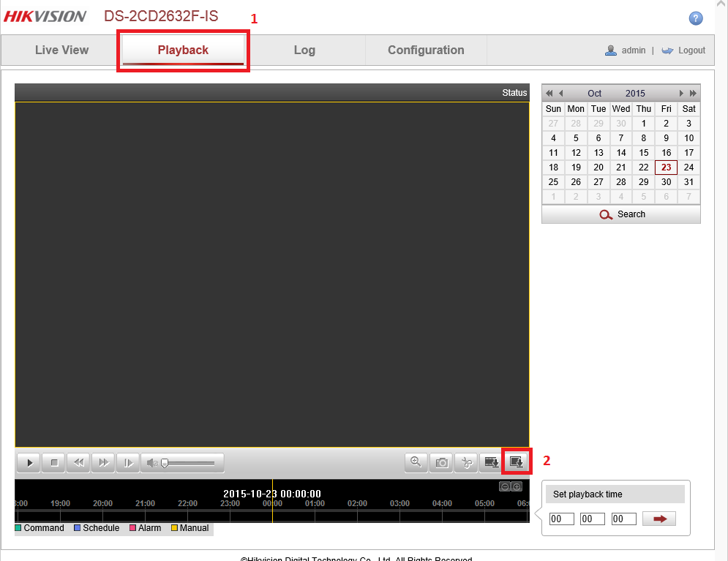728x561 pixels.
Task: Open the captured picture download icon
Action: (517, 462)
